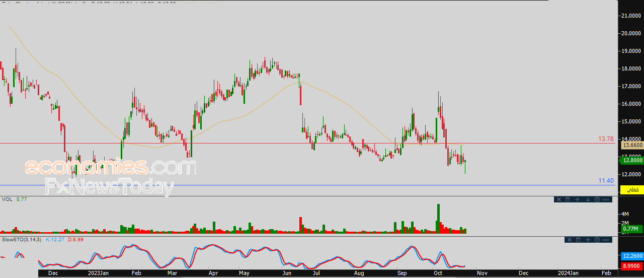644x278 pixels.
Task: Select the blue 11.40 support line label
Action: (606, 180)
